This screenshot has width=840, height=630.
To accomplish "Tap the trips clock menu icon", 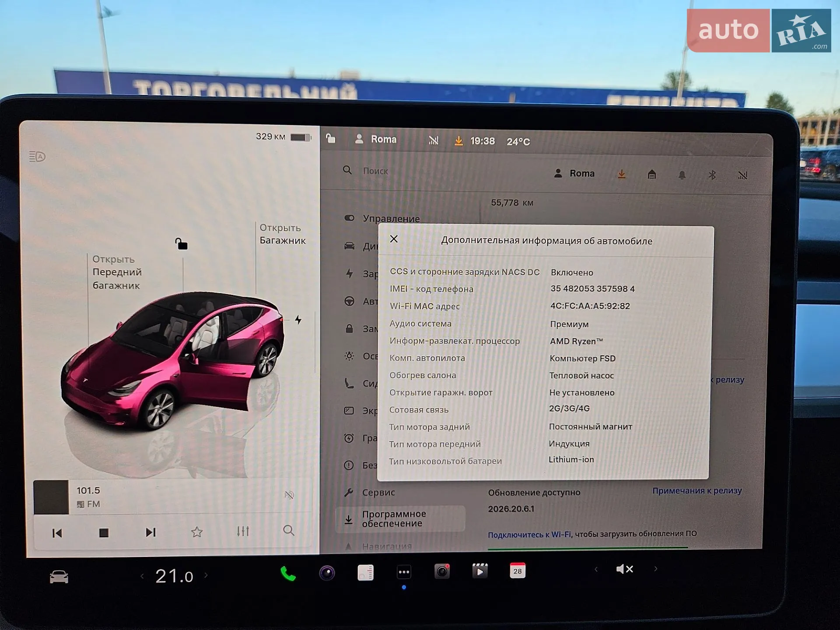I will pos(349,438).
